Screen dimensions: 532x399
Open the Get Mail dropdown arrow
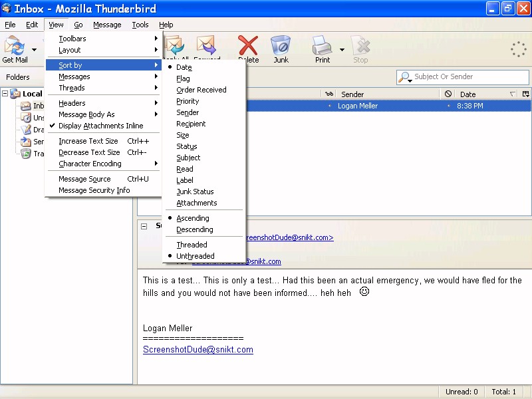pos(35,50)
